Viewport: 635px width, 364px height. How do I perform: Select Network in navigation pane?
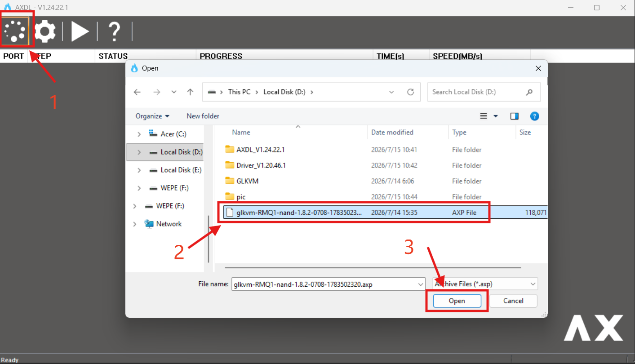click(169, 224)
